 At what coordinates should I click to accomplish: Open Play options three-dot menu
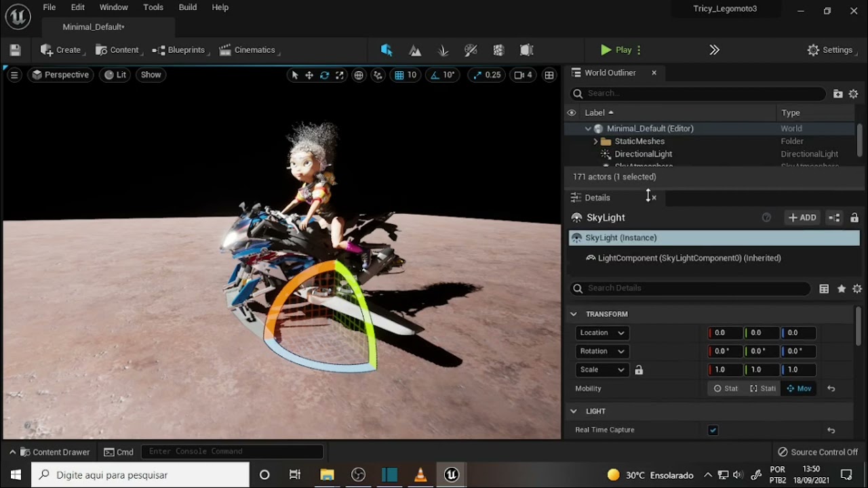(639, 50)
